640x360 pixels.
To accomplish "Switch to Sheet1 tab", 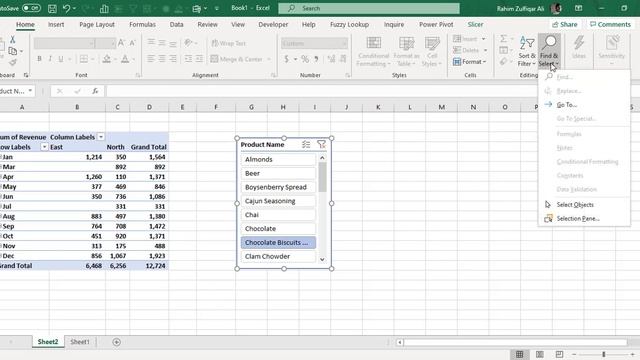I will [x=80, y=342].
